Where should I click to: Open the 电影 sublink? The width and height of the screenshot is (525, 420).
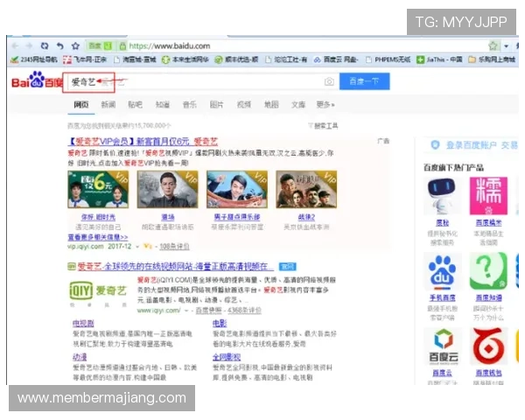(x=220, y=323)
